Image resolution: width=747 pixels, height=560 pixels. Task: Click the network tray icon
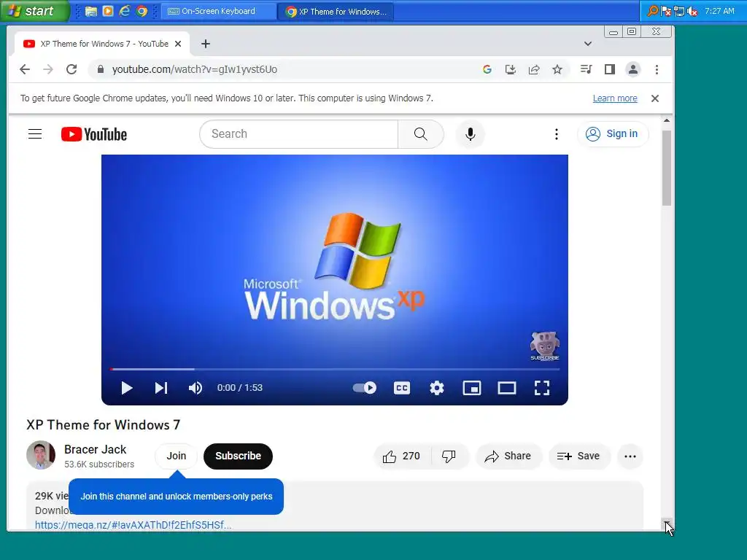point(679,11)
